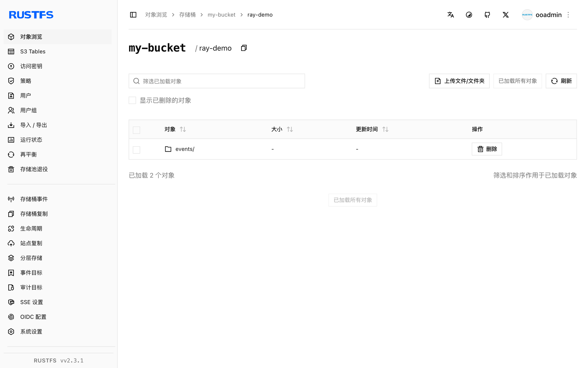Click the 上传文件/文件夹 button
This screenshot has width=588, height=368.
coord(459,81)
